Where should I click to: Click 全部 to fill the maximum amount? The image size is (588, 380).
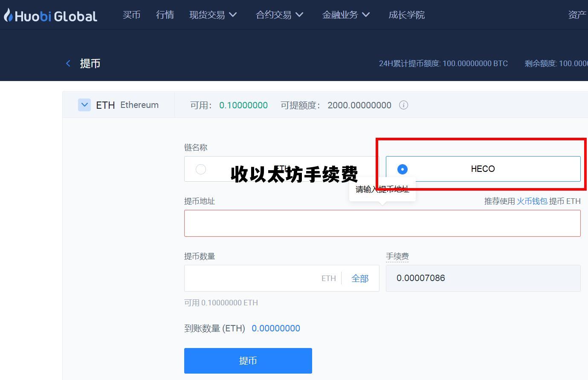(359, 278)
